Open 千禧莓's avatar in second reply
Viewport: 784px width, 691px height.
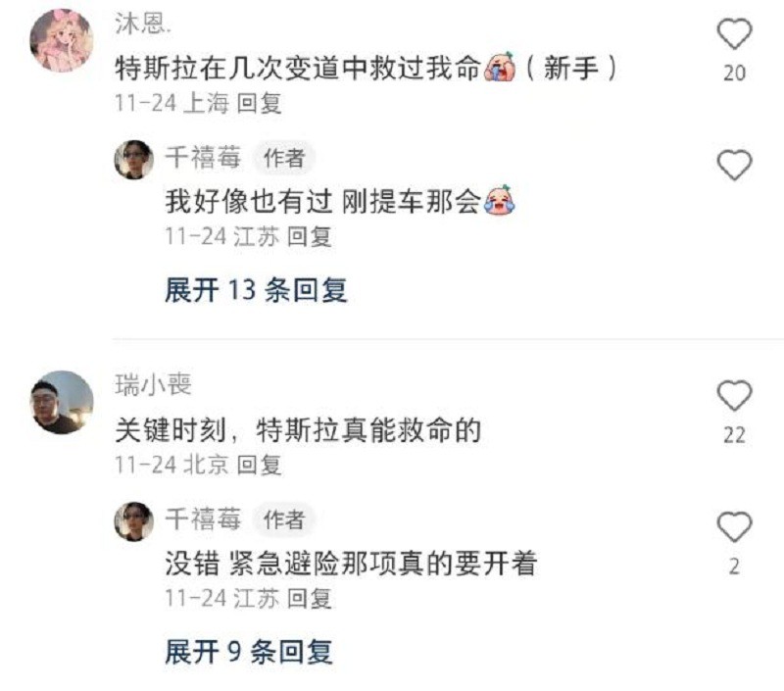coord(133,521)
